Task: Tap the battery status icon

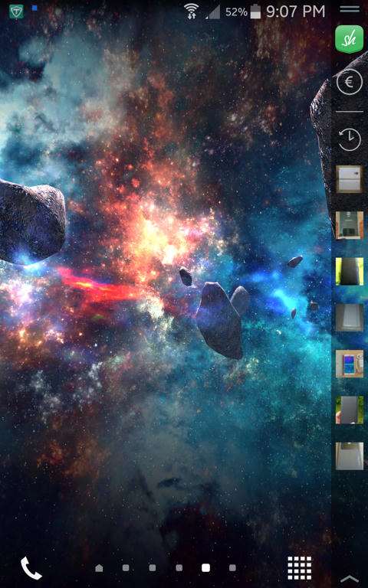Action: coord(255,11)
